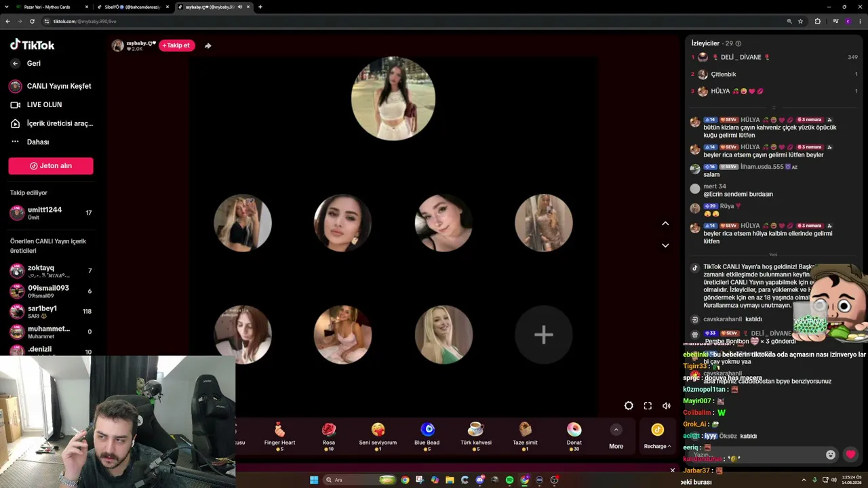
Task: Send the Türk kahvesi gift
Action: [x=476, y=436]
